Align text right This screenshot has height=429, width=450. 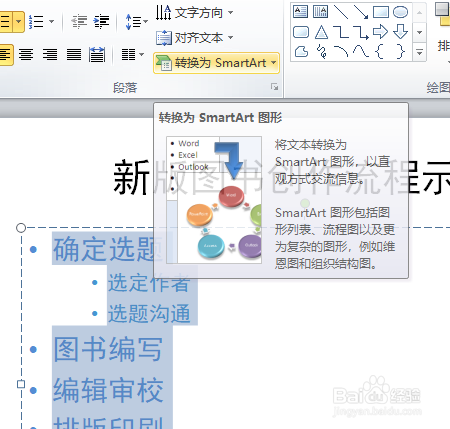50,54
